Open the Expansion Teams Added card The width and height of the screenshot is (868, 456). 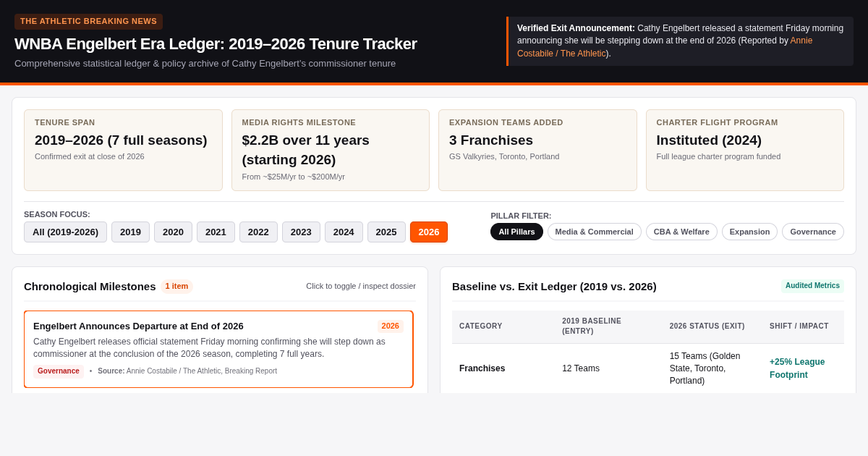(x=537, y=150)
